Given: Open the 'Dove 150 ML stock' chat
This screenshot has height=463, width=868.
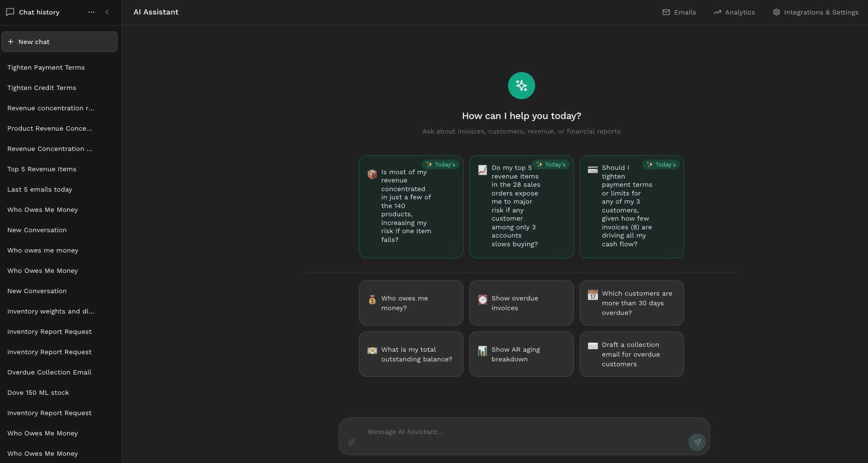Looking at the screenshot, I should tap(38, 392).
